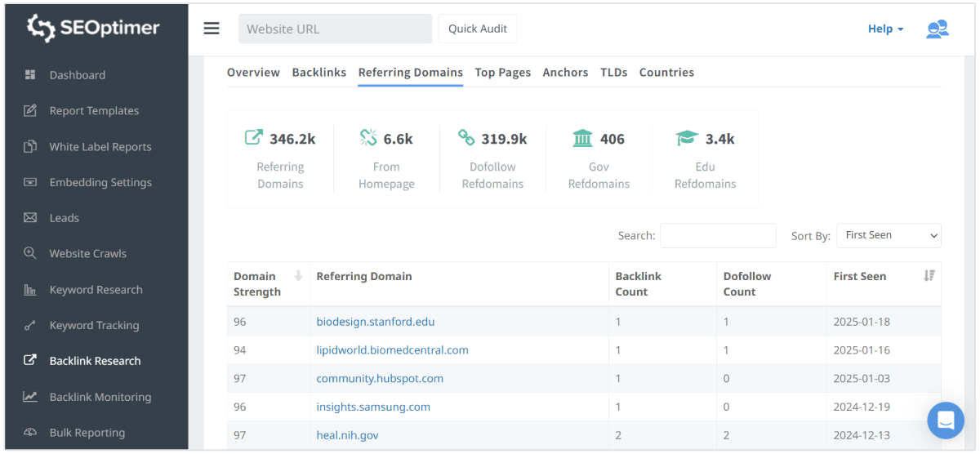The height and width of the screenshot is (454, 980).
Task: Expand the Help dropdown menu
Action: pos(885,29)
